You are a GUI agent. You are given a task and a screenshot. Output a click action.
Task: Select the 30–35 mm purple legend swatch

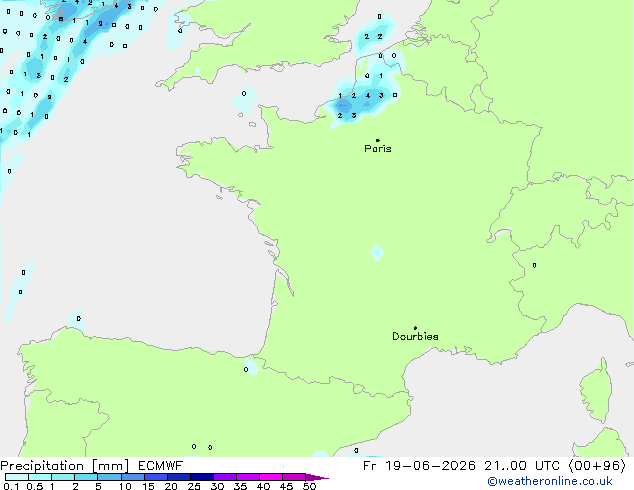[x=224, y=477]
